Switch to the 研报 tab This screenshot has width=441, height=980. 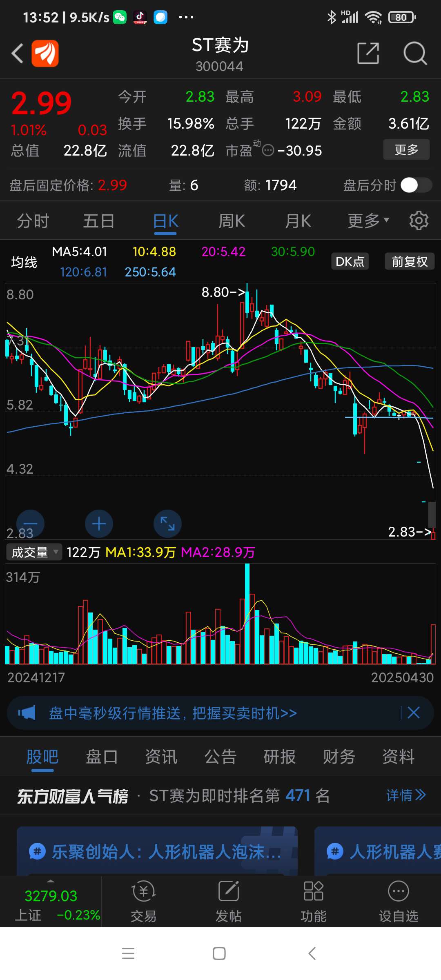(x=280, y=757)
